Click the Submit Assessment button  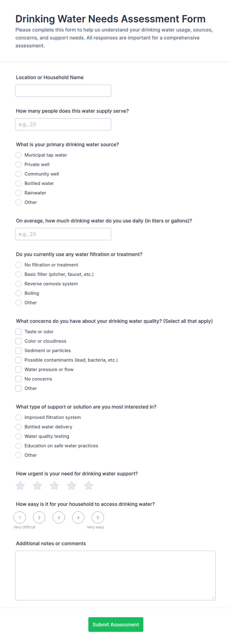pos(116,625)
